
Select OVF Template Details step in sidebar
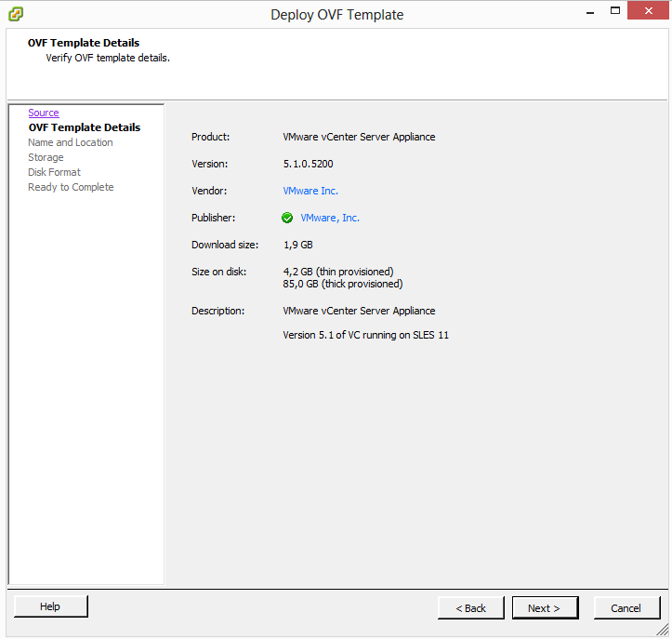tap(85, 127)
